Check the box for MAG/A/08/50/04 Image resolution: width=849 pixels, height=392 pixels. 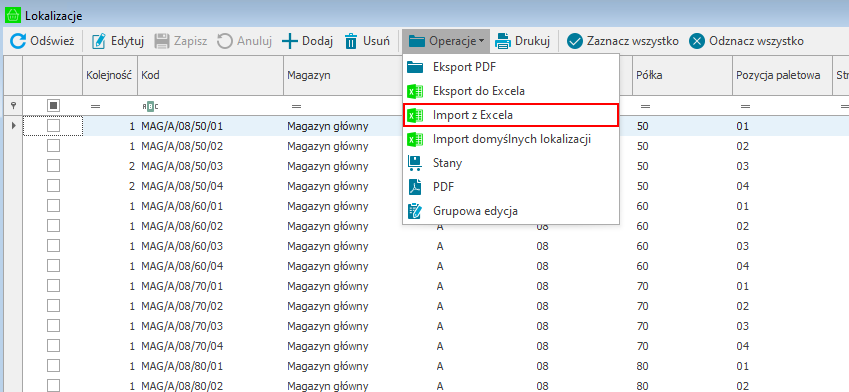point(53,186)
